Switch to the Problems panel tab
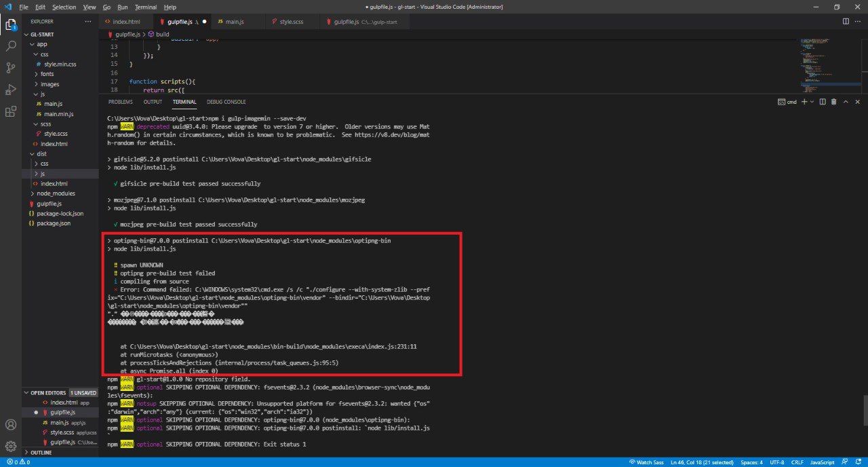This screenshot has width=868, height=467. (x=121, y=102)
